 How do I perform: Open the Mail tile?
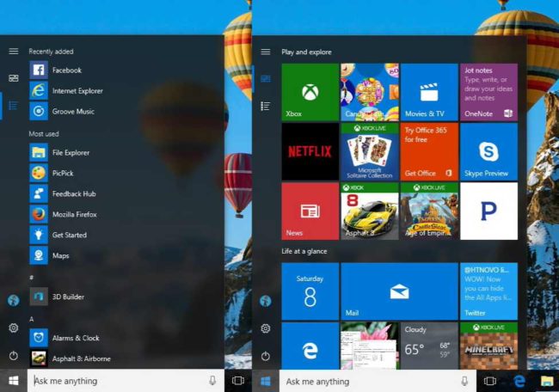point(400,291)
